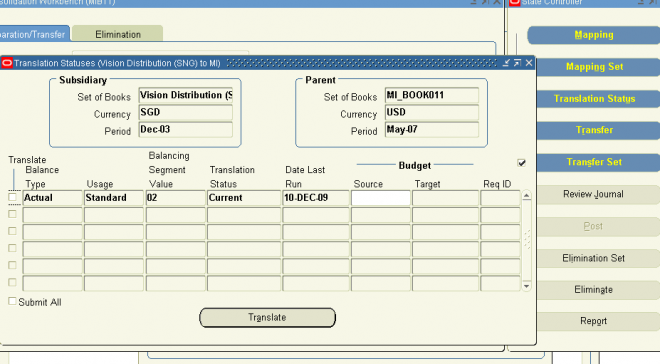Click the Transfer Set button
Viewport: 660px width, 364px height.
598,162
